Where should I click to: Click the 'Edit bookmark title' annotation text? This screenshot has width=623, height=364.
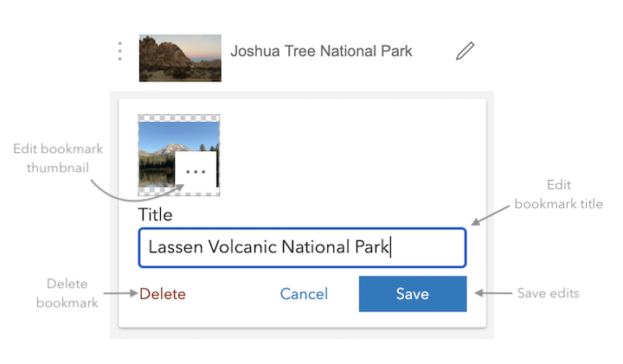click(x=559, y=195)
